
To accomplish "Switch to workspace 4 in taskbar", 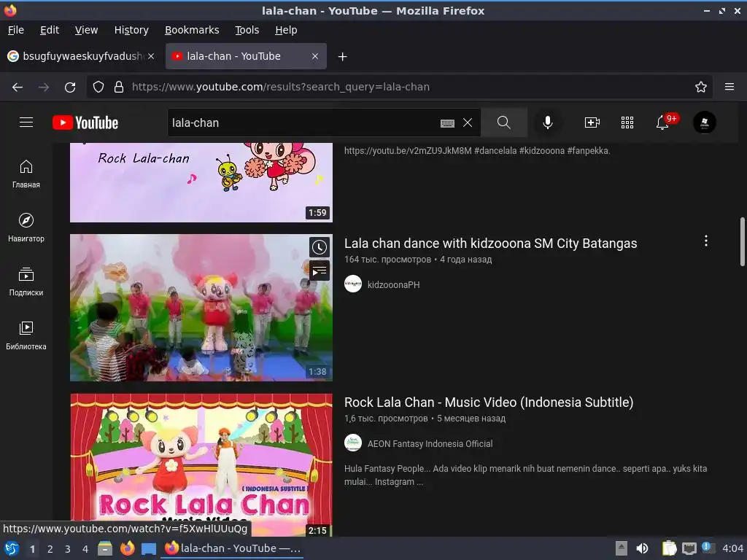I will 85,549.
